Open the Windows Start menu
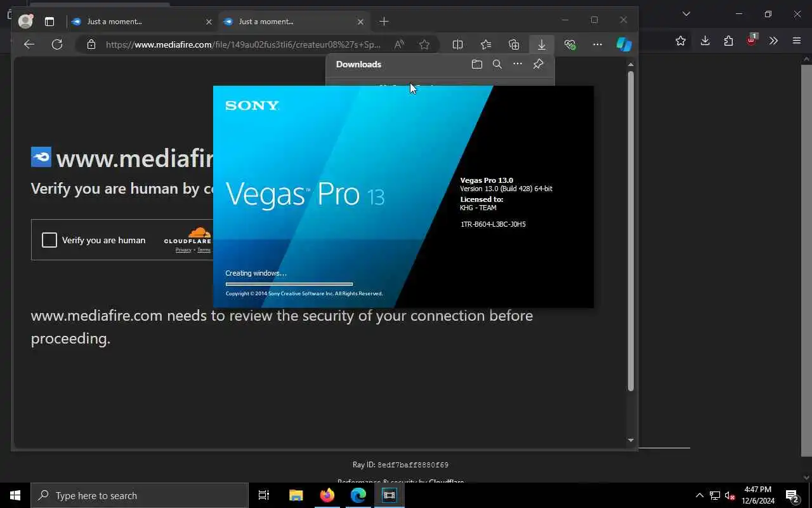Image resolution: width=812 pixels, height=508 pixels. click(x=15, y=495)
